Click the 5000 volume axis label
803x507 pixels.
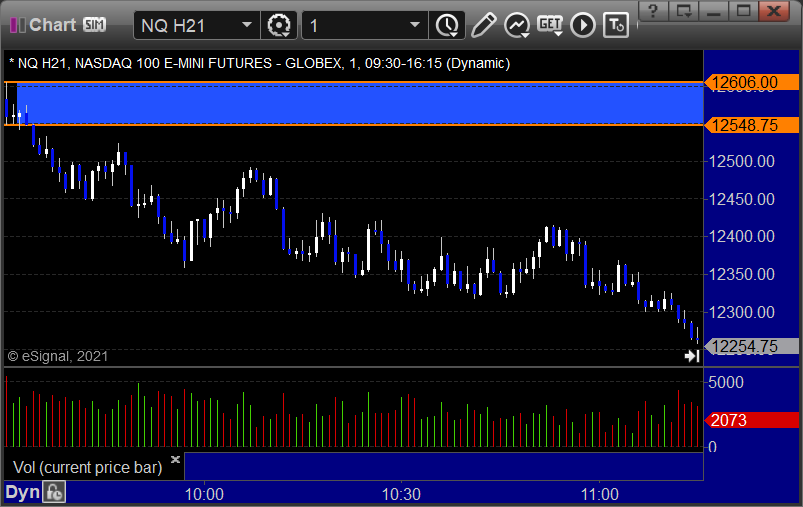[726, 382]
